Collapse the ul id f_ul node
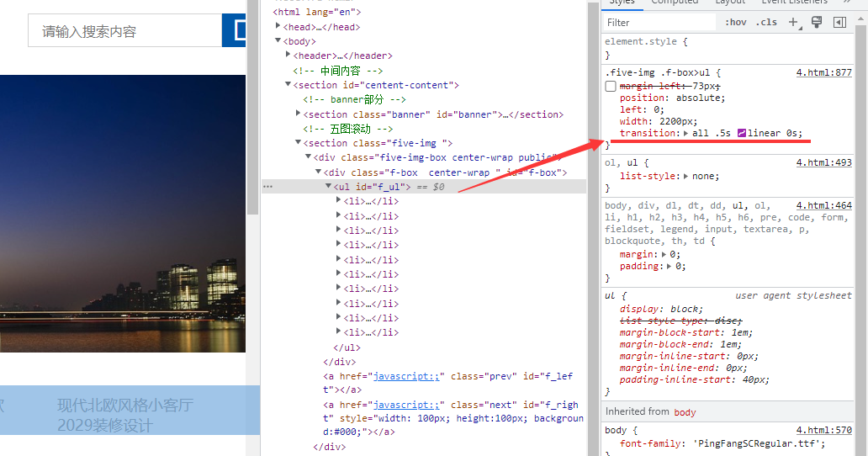Image resolution: width=868 pixels, height=456 pixels. click(328, 186)
